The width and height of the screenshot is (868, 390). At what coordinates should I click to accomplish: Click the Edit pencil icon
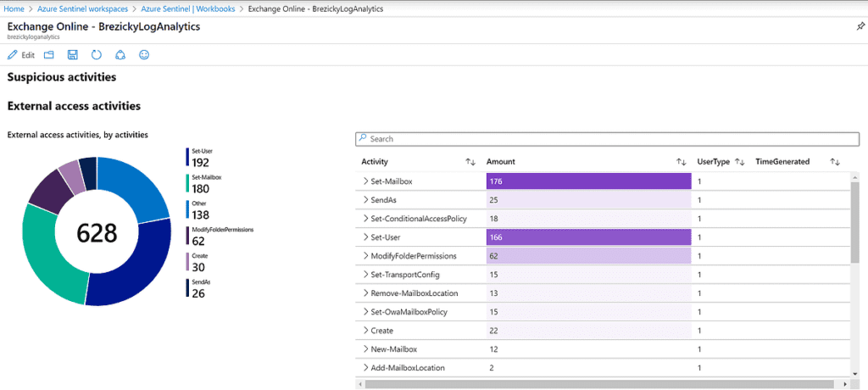click(x=12, y=55)
